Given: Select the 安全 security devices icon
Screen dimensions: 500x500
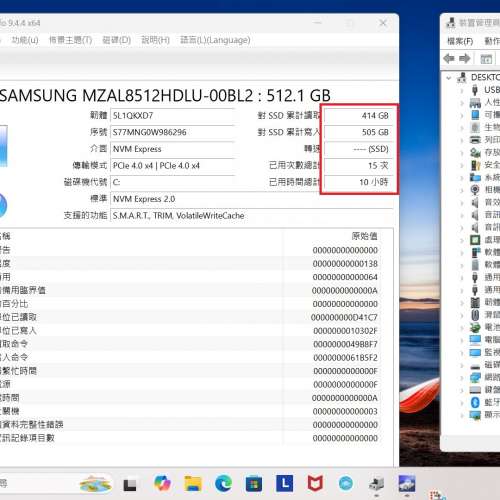Looking at the screenshot, I should pos(475,165).
